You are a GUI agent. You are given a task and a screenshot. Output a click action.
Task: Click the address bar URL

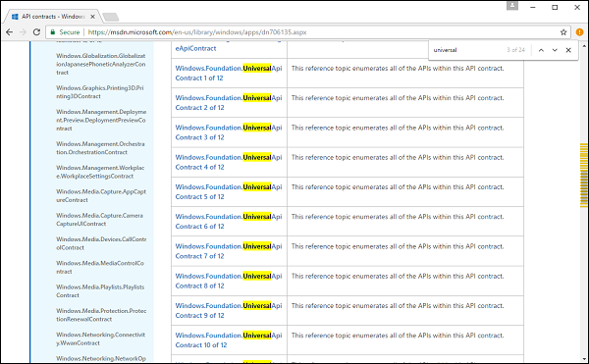point(197,32)
